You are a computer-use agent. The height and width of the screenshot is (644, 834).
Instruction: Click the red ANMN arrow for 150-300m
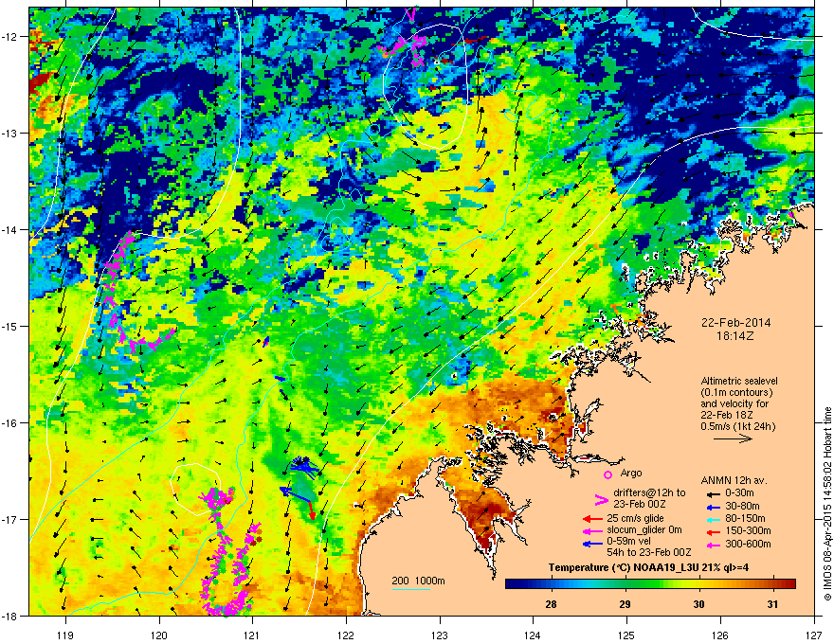(x=713, y=531)
